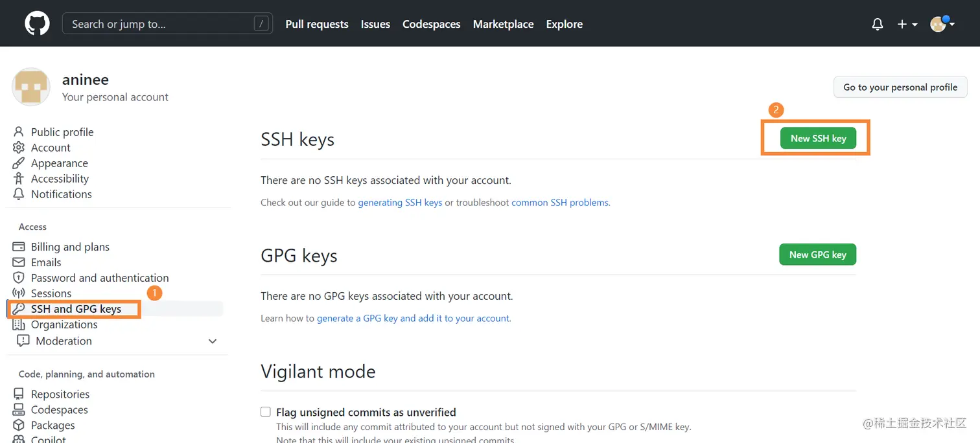The width and height of the screenshot is (980, 443).
Task: Open the generating SSH keys guide link
Action: click(400, 203)
